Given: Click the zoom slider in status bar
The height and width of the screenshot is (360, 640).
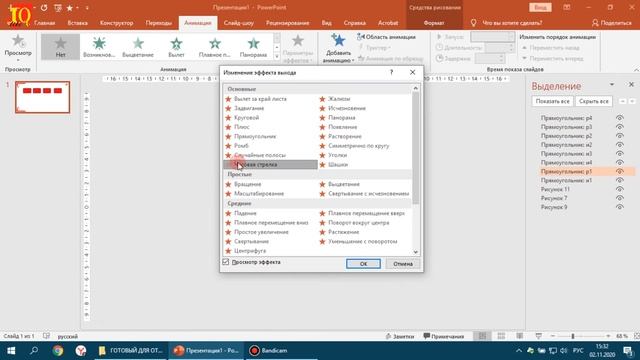Looking at the screenshot, I should pos(573,336).
